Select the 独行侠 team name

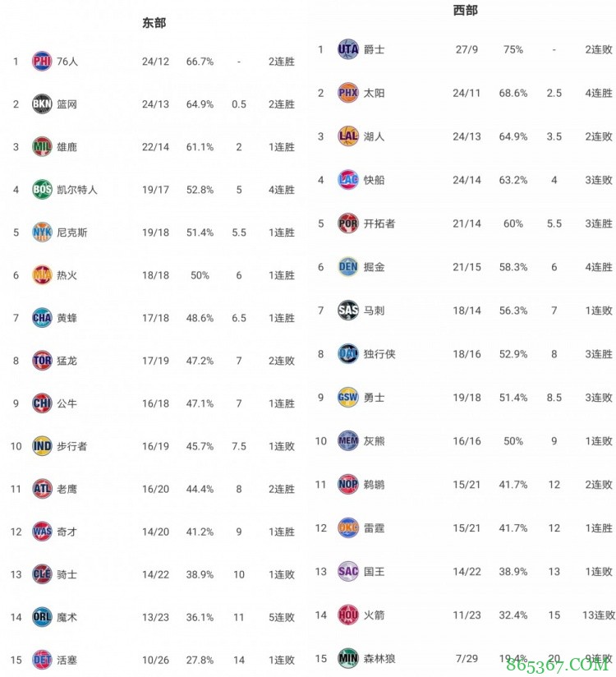point(379,354)
